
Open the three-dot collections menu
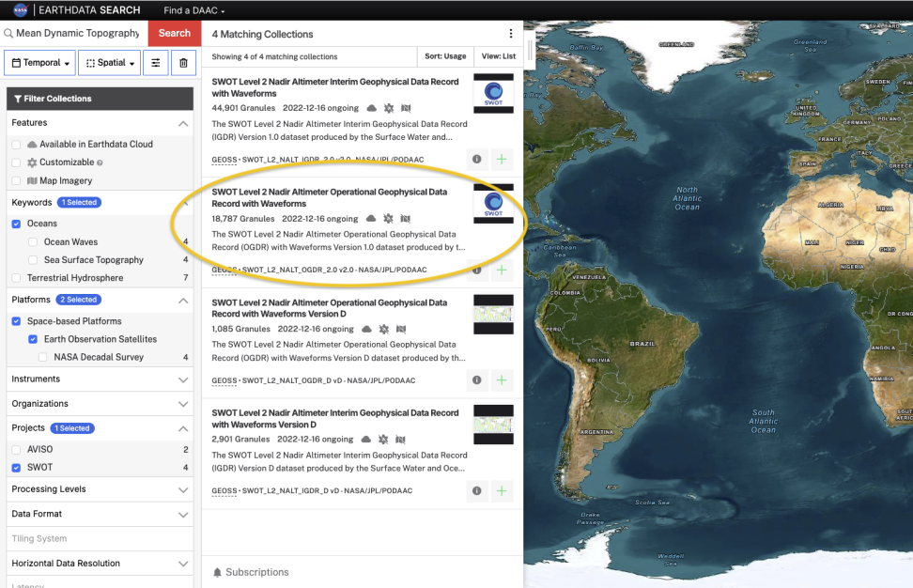511,34
